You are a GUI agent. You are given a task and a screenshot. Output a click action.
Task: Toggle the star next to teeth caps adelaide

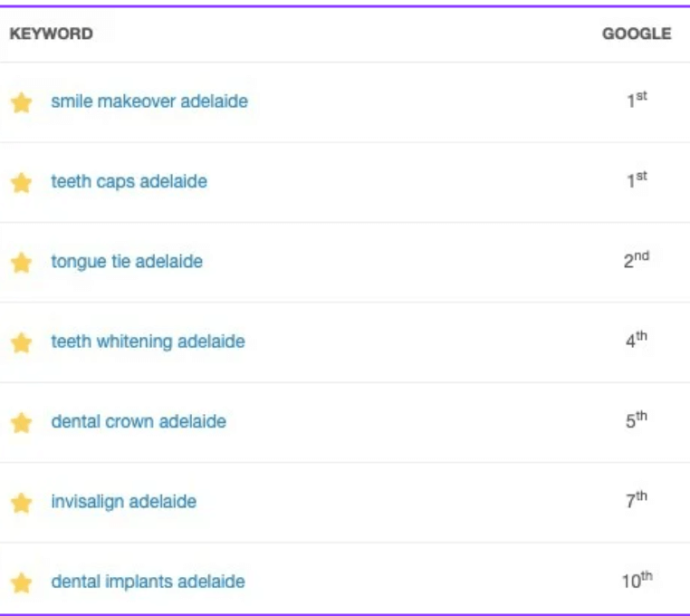22,182
